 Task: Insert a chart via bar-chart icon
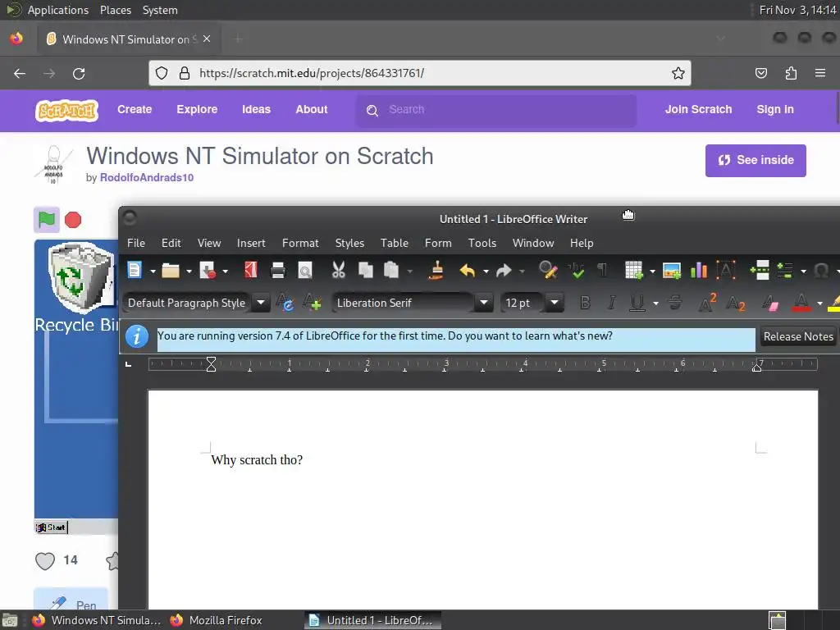(x=699, y=271)
